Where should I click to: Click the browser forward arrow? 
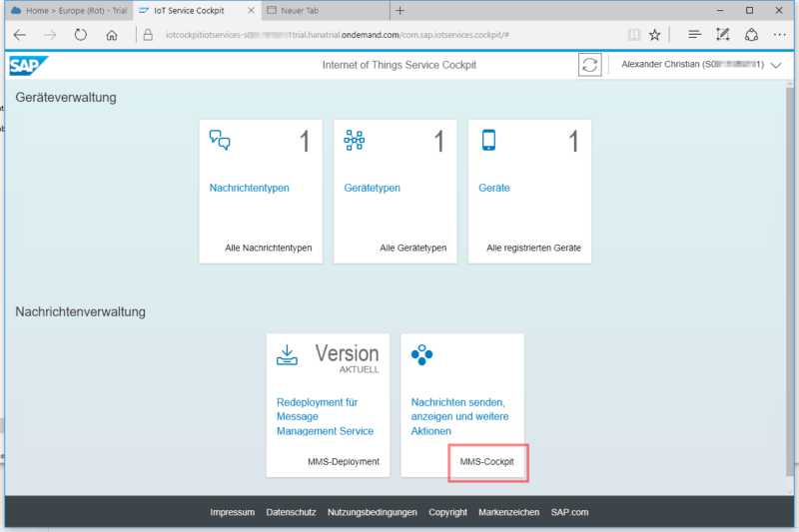point(50,35)
